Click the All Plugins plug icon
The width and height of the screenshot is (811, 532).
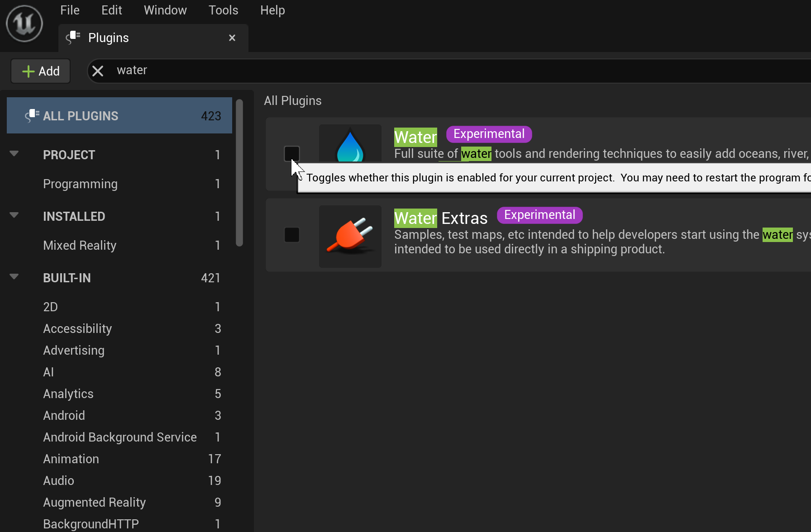tap(32, 116)
